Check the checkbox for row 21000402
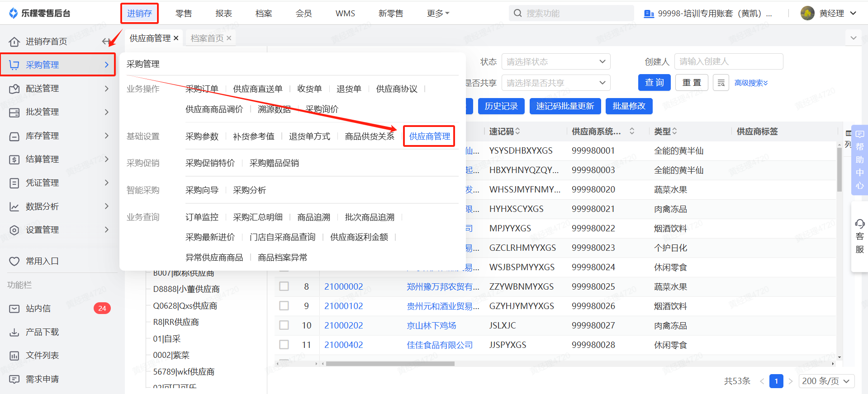 (x=284, y=345)
